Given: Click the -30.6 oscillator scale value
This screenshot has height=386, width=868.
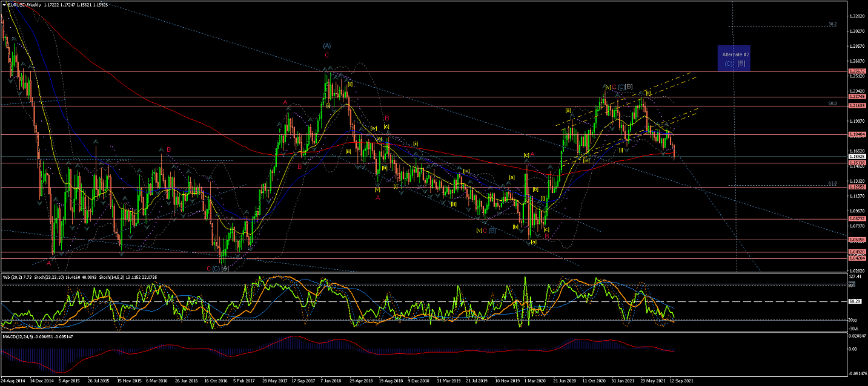Looking at the screenshot, I should click(855, 328).
